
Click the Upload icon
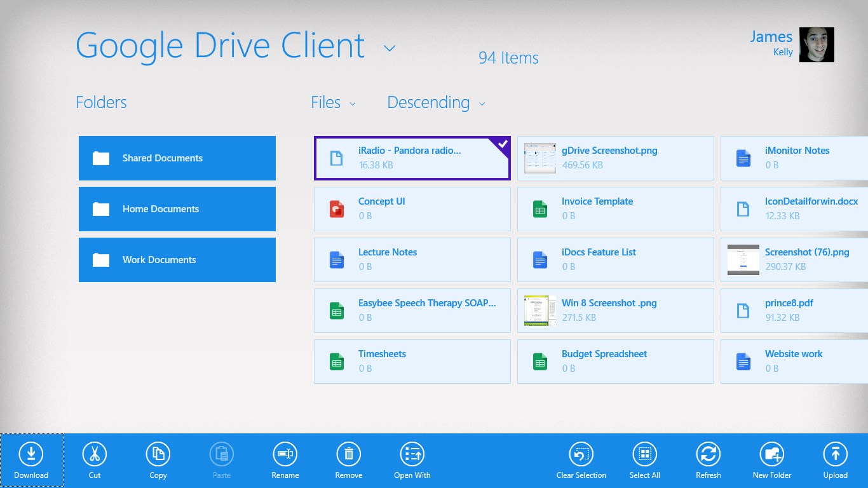pos(836,454)
